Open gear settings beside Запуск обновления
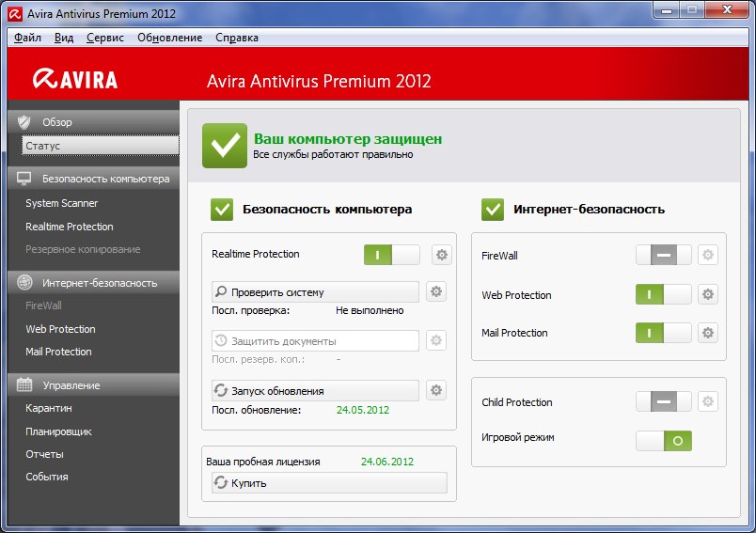The height and width of the screenshot is (533, 756). pyautogui.click(x=436, y=390)
